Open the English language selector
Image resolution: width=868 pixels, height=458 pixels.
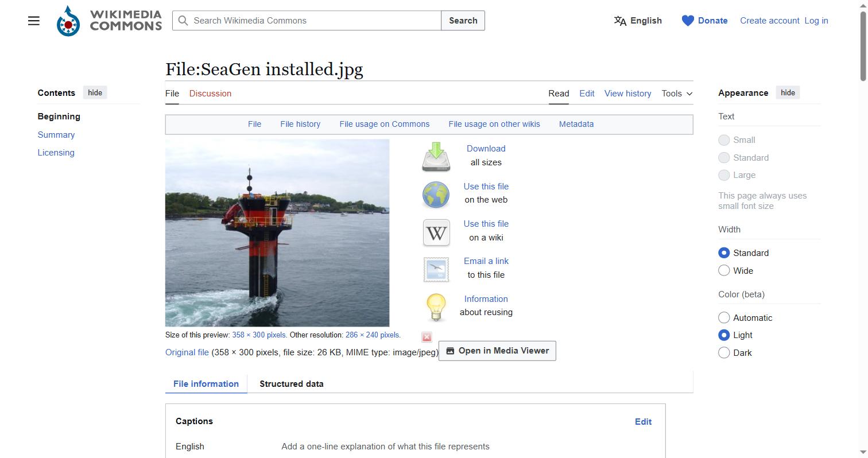[x=638, y=21]
